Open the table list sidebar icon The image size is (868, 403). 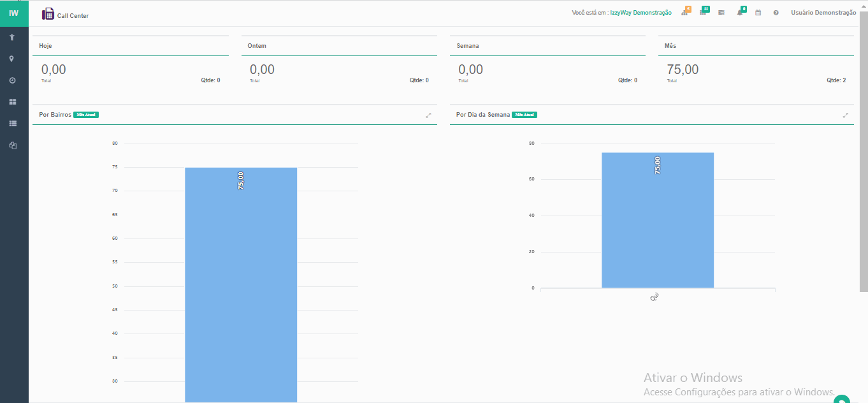coord(12,124)
